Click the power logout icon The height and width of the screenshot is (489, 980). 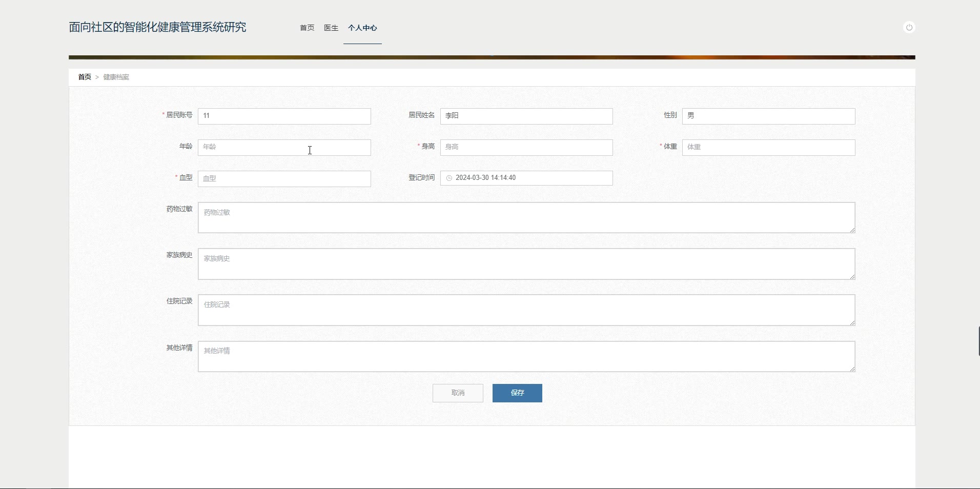click(909, 27)
